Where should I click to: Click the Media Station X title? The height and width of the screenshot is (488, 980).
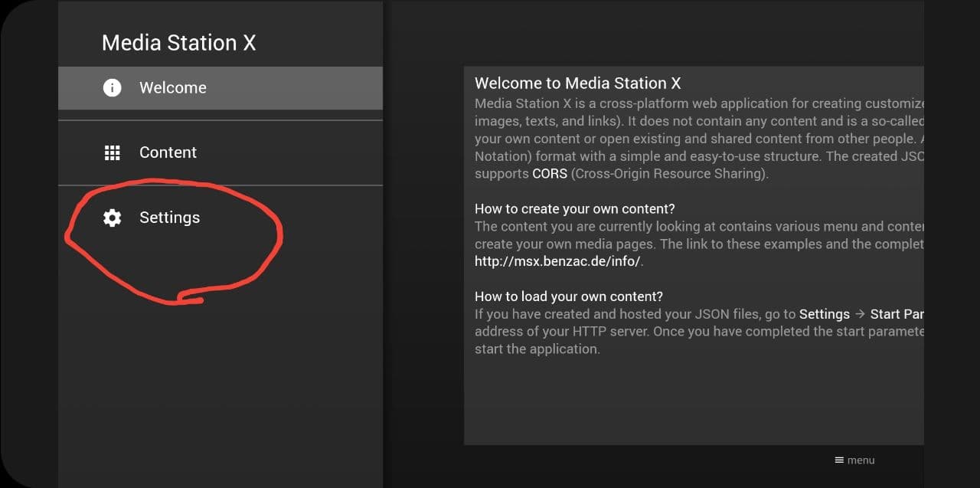coord(178,42)
